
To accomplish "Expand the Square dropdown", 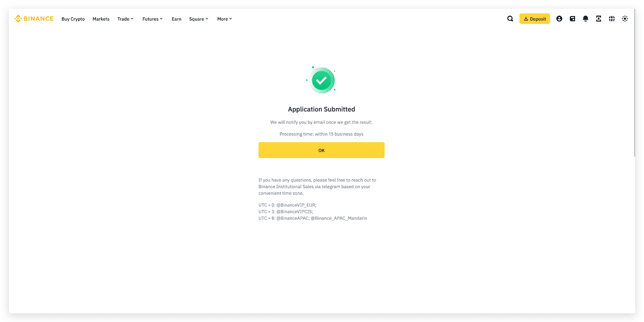I will (x=199, y=19).
